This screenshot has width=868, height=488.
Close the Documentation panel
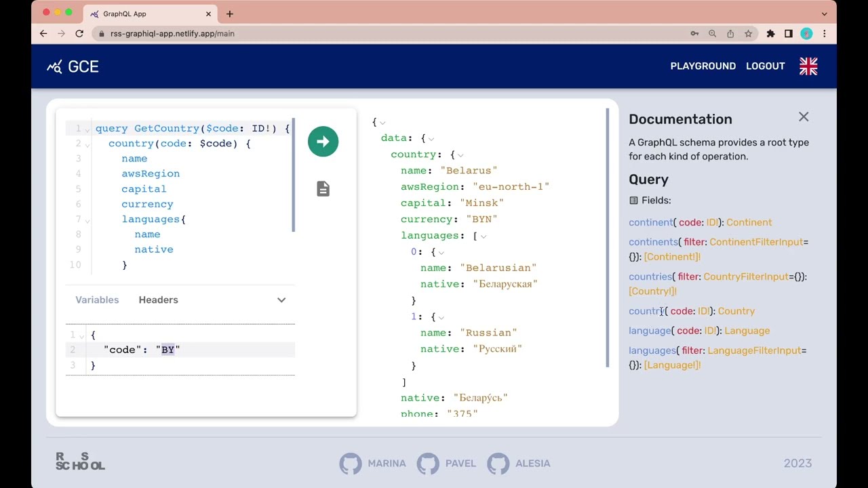tap(804, 117)
